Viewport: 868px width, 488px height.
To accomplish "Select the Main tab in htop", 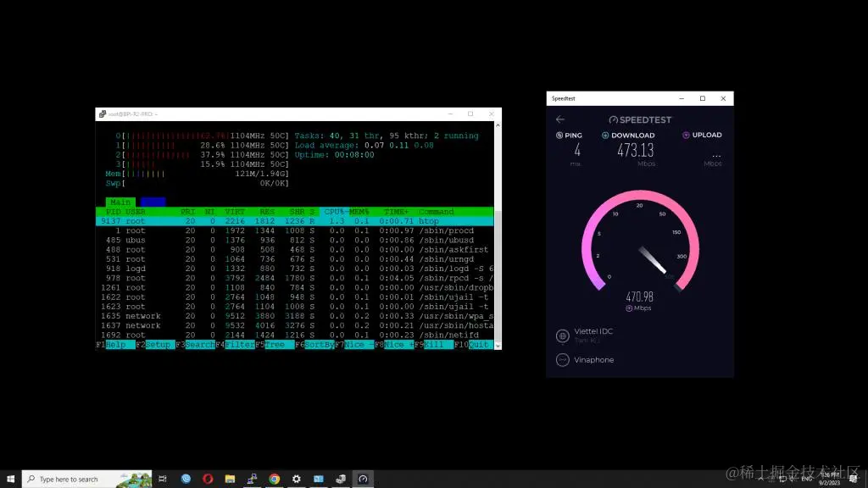I will (x=120, y=202).
